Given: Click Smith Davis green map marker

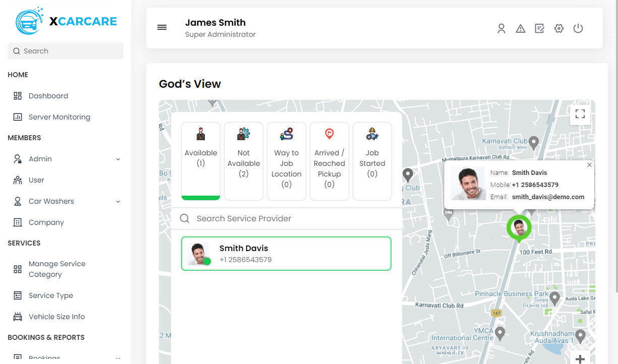Looking at the screenshot, I should (519, 228).
